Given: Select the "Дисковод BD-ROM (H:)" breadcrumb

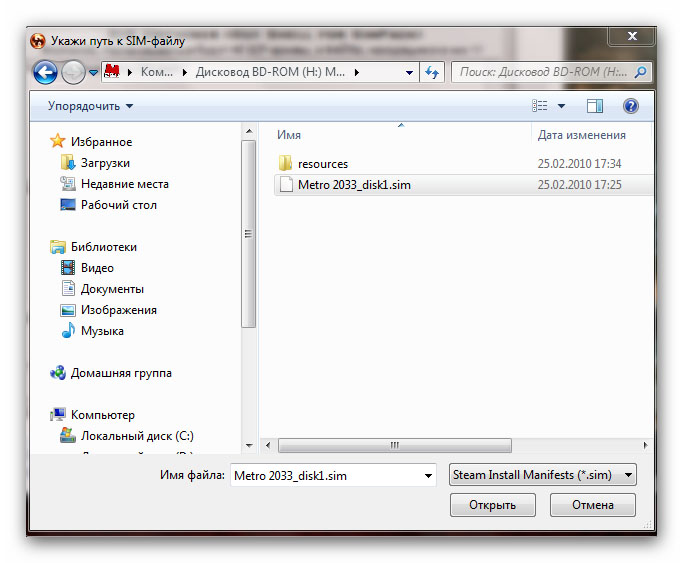Looking at the screenshot, I should click(270, 72).
